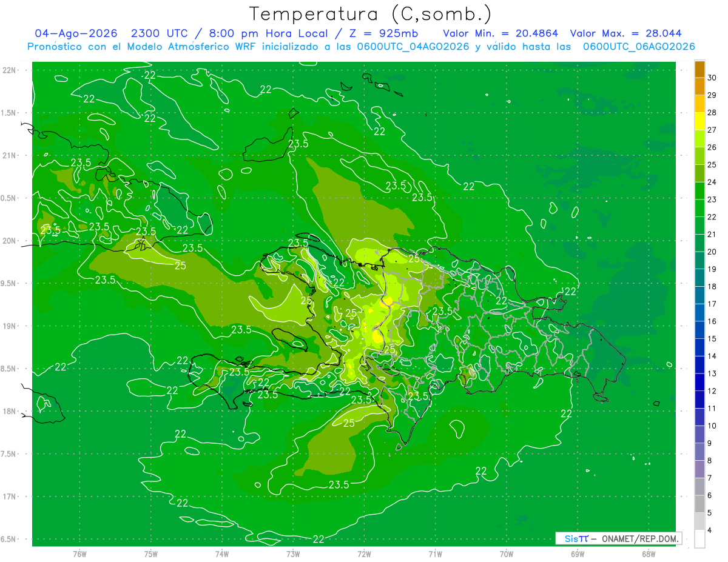Image resolution: width=728 pixels, height=562 pixels.
Task: Click the longitude axis label "73W"
Action: pyautogui.click(x=293, y=553)
